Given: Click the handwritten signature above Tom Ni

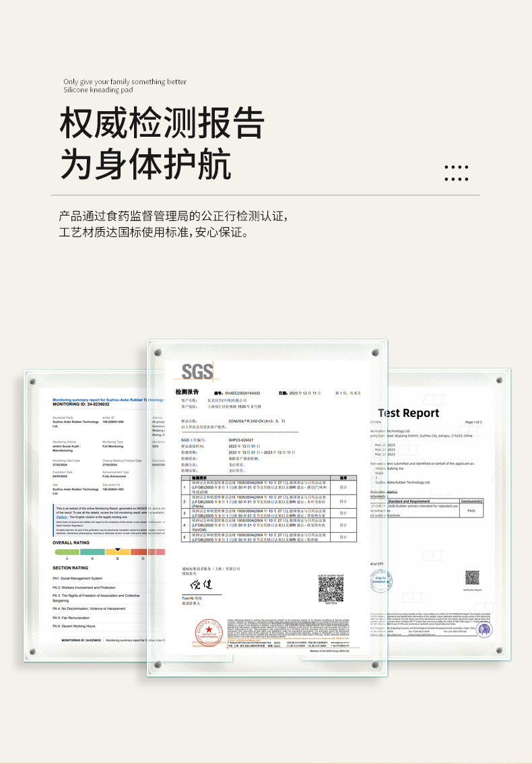Looking at the screenshot, I should point(201,583).
